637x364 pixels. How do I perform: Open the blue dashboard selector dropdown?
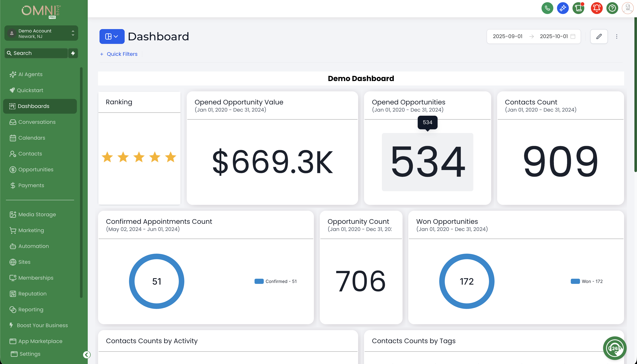pyautogui.click(x=112, y=36)
